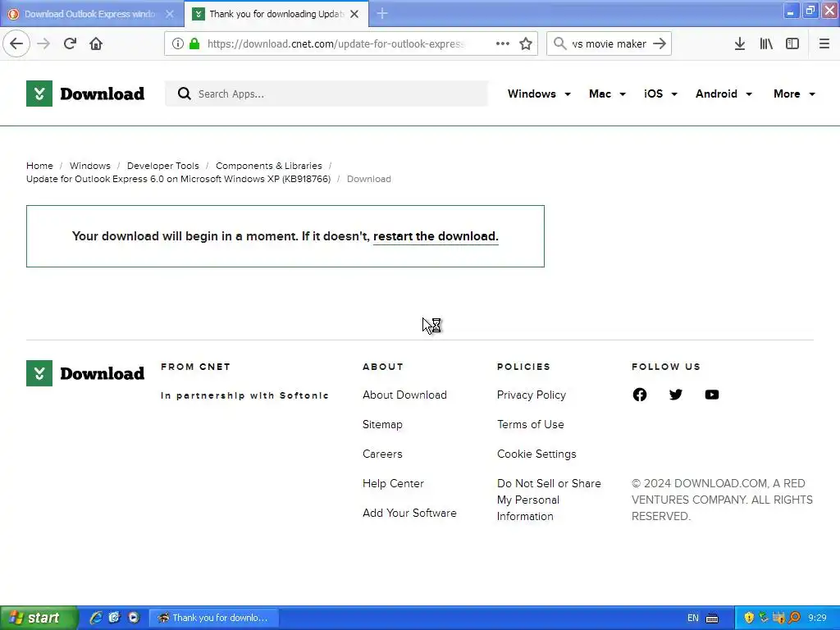Open the Windows Start menu
840x630 pixels.
pos(39,618)
